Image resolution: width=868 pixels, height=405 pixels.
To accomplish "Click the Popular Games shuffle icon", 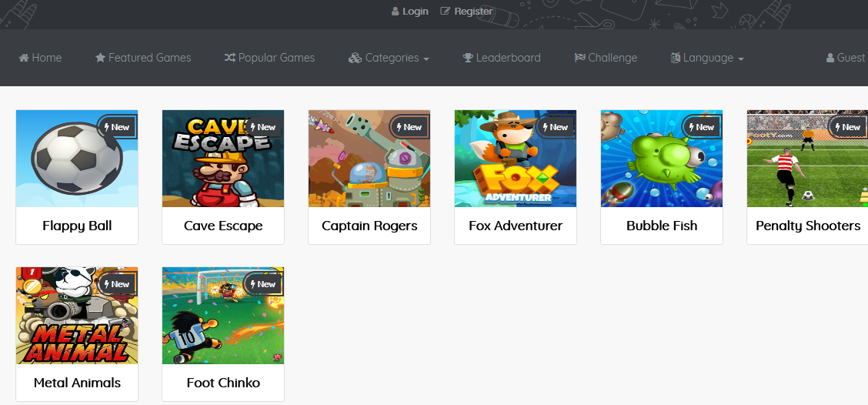I will coord(230,58).
